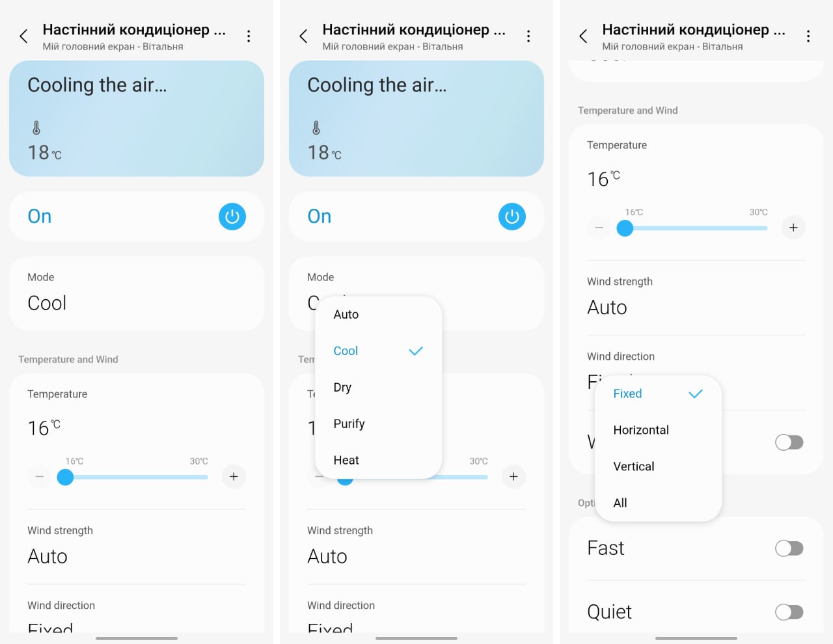The height and width of the screenshot is (644, 833).
Task: Increase temperature with plus in the left screen
Action: [x=234, y=477]
